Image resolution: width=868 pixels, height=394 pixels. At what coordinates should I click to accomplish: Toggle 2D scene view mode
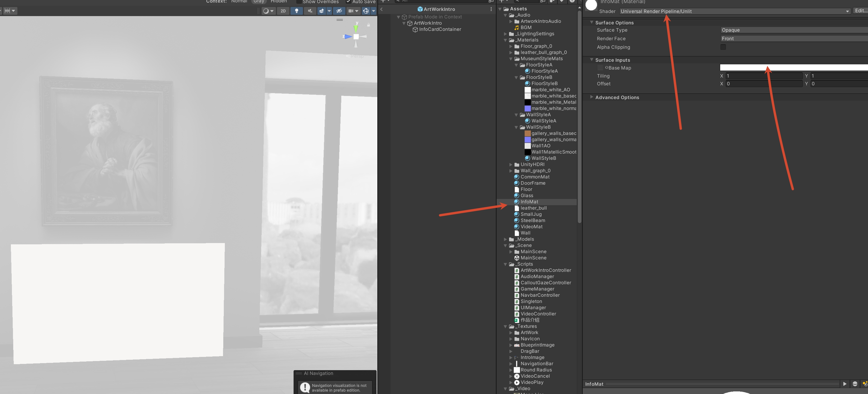click(283, 11)
